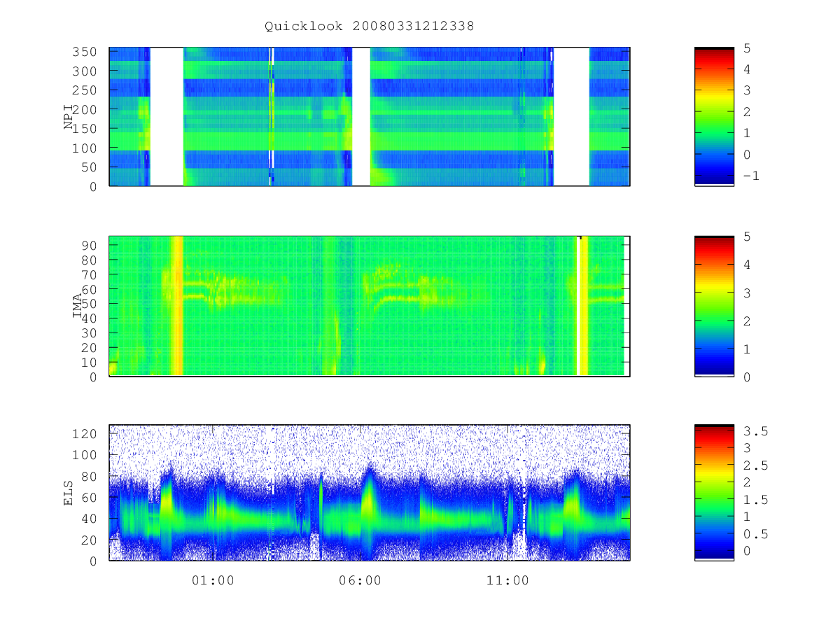Viewport: 840px width, 630px height.
Task: Select the IMA axis label
Action: click(78, 307)
